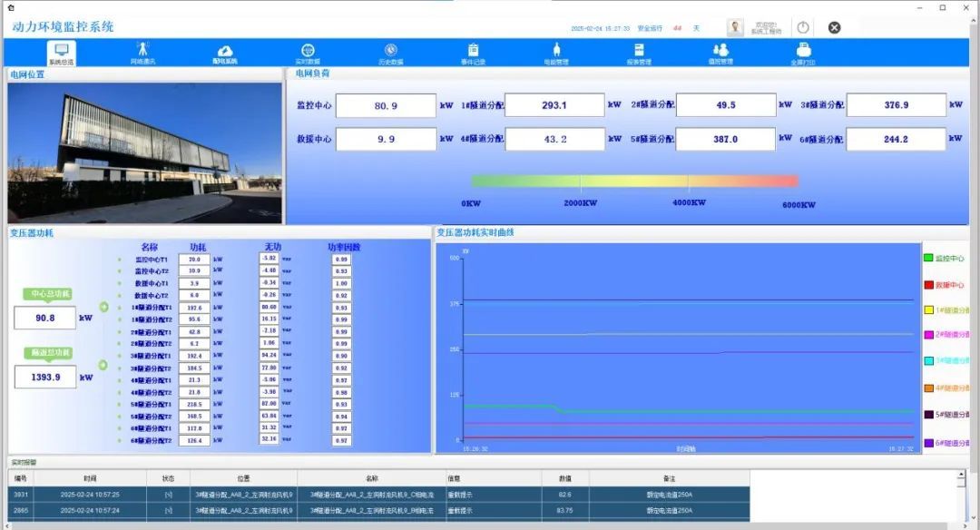Open the 电能管理 energy management tab
This screenshot has height=530, width=980.
(556, 53)
